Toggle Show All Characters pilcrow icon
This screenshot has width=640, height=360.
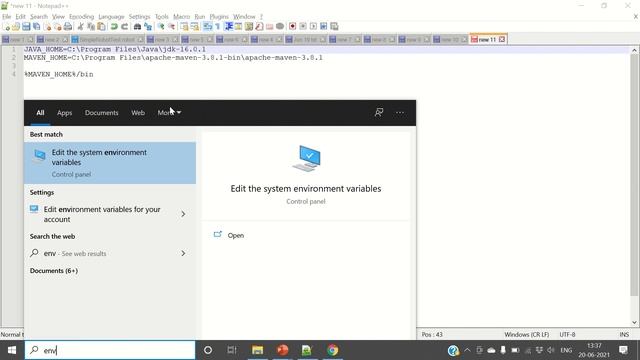(x=218, y=27)
